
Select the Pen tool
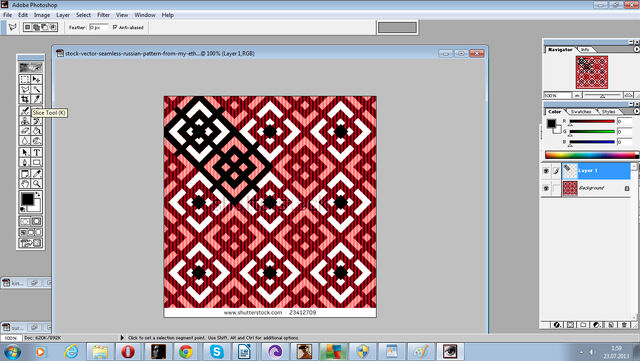click(25, 163)
